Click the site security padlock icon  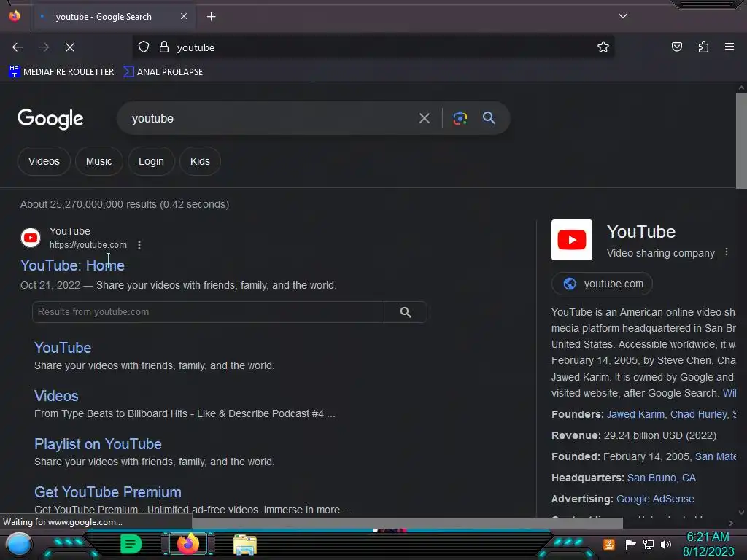[164, 47]
